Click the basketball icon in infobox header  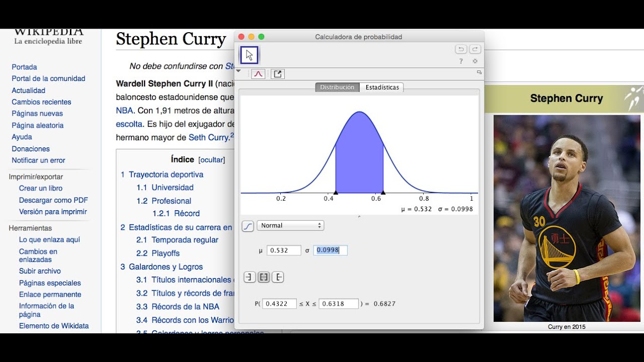(x=633, y=99)
